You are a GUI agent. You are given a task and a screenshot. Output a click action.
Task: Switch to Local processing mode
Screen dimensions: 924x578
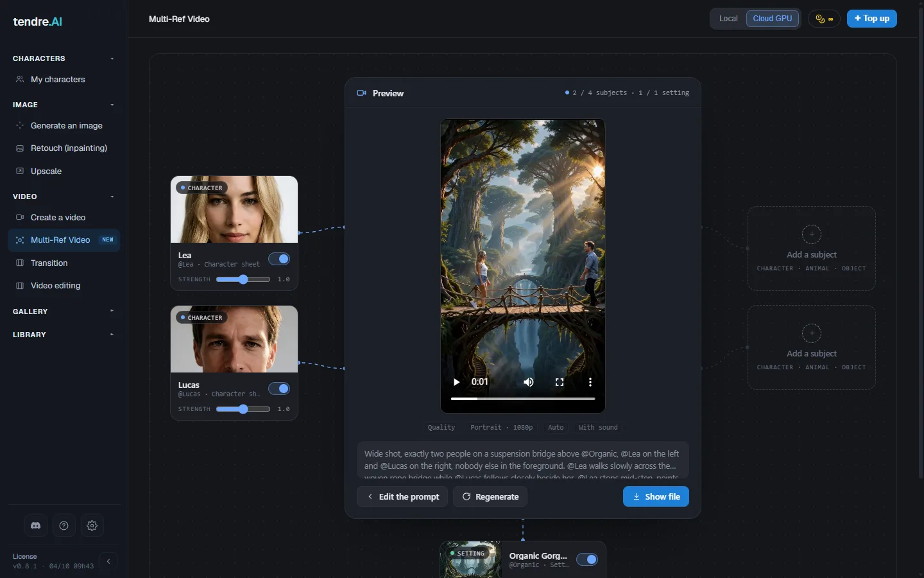coord(728,19)
